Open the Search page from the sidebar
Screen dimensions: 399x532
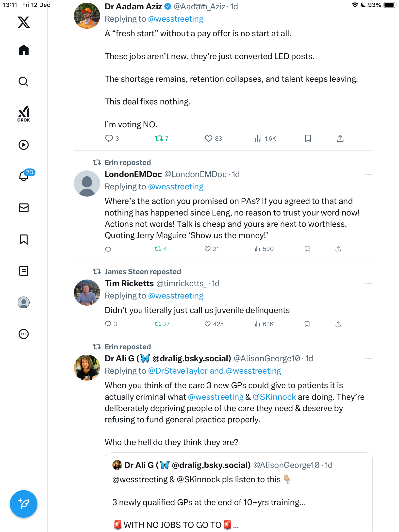pyautogui.click(x=24, y=82)
